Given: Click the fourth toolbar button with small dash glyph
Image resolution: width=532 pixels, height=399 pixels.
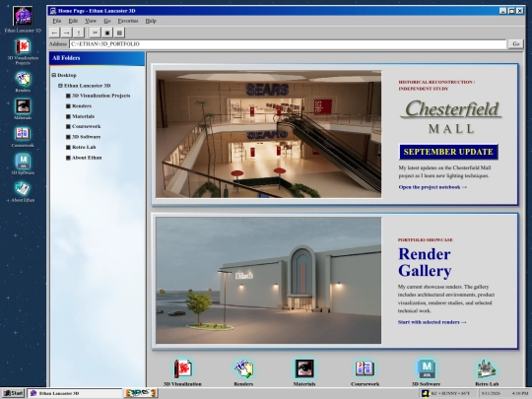Looking at the screenshot, I should coord(96,33).
